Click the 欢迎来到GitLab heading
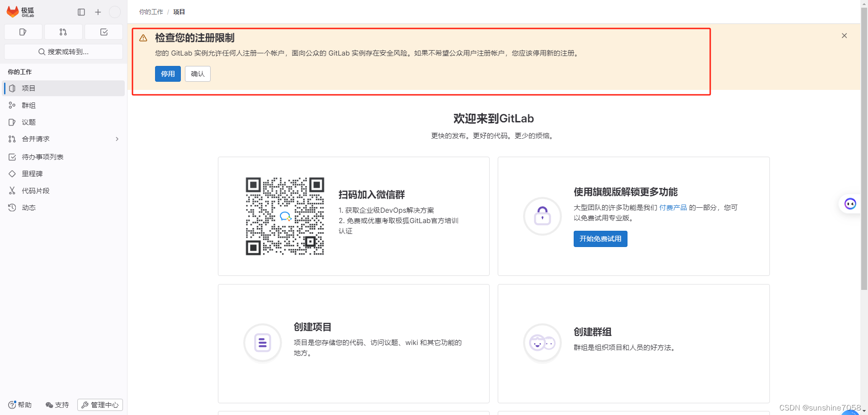 tap(494, 119)
